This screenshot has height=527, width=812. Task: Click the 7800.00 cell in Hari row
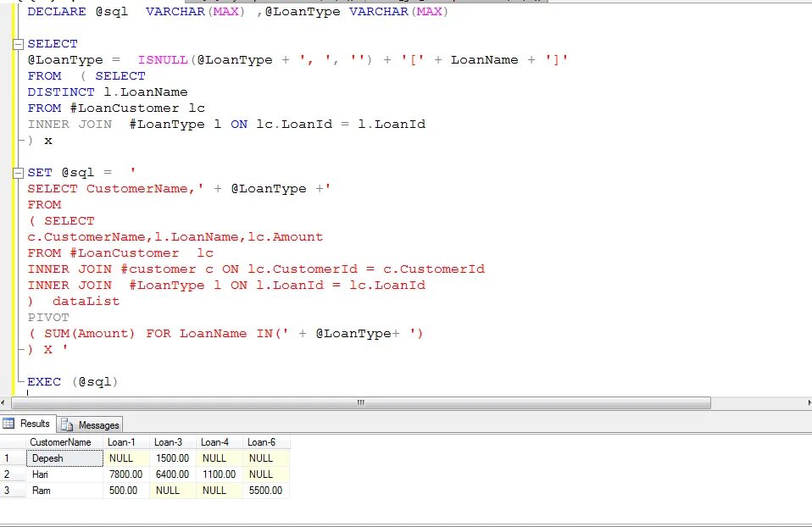(x=126, y=474)
